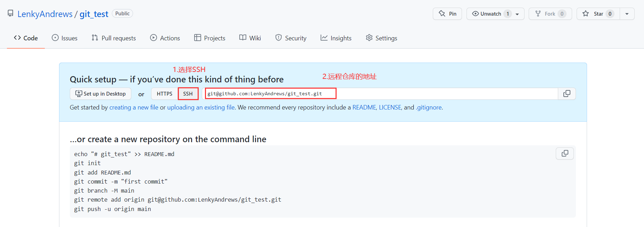
Task: Go to the Actions tab
Action: click(x=165, y=38)
